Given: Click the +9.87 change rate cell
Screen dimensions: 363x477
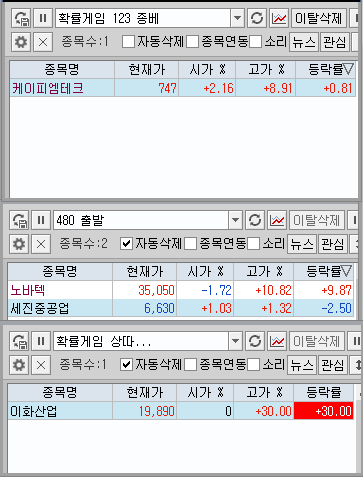Looking at the screenshot, I should click(x=323, y=290).
